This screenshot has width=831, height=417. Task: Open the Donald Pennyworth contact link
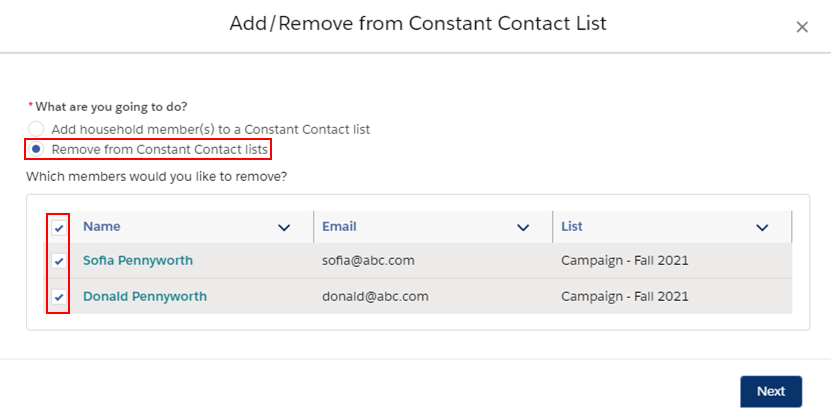click(x=145, y=296)
